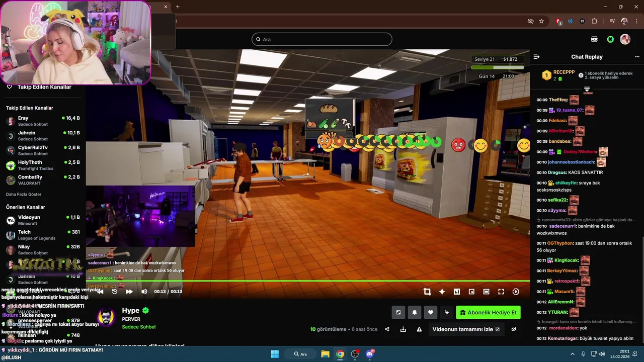Open Telch League of Legends channel
Screen dimensions: 644x362
coord(43,235)
